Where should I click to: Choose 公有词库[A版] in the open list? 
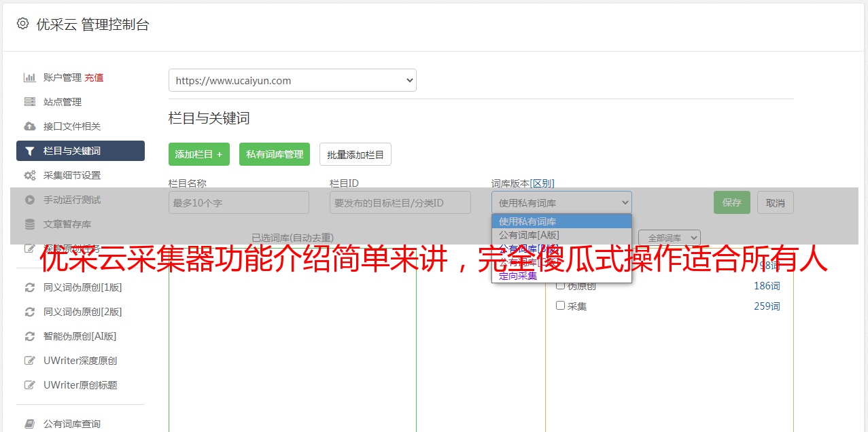(x=561, y=235)
